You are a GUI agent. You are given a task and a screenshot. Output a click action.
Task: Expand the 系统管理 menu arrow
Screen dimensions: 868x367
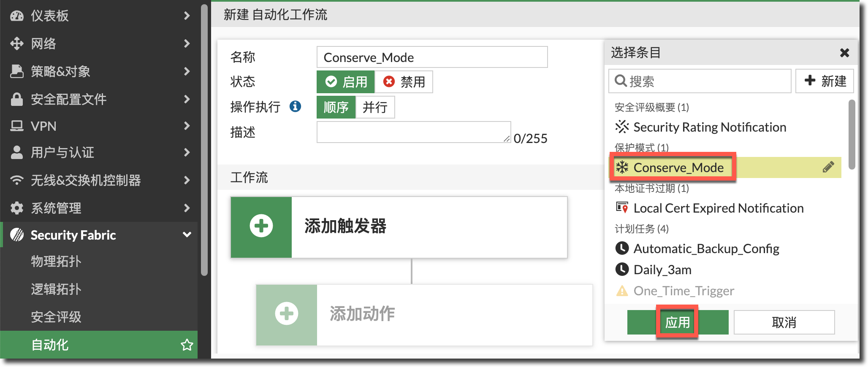(x=187, y=208)
